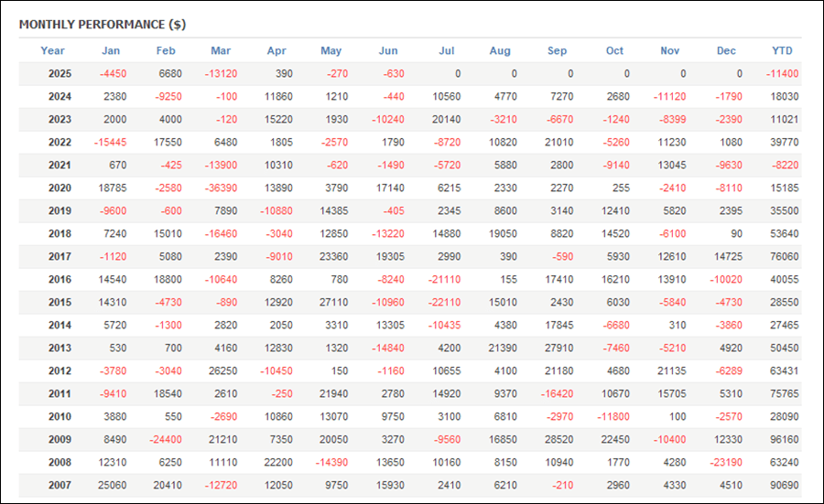Select the 2008 year row label
Screen dimensions: 824x504
(x=60, y=462)
